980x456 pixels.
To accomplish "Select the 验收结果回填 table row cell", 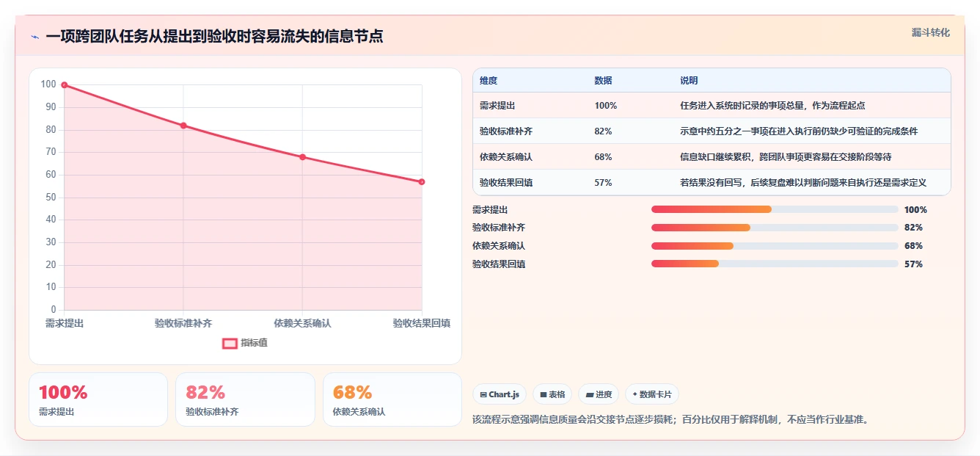I will 506,183.
